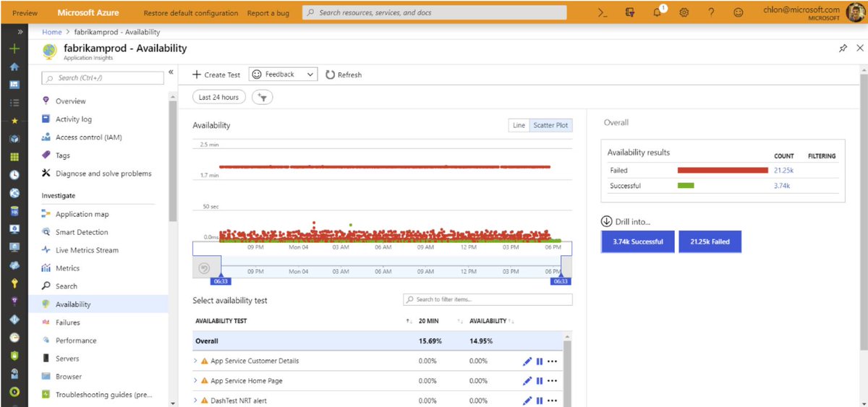Image resolution: width=868 pixels, height=407 pixels.
Task: Focus the resource menu Search (Ctrl+/) field
Action: click(x=102, y=77)
